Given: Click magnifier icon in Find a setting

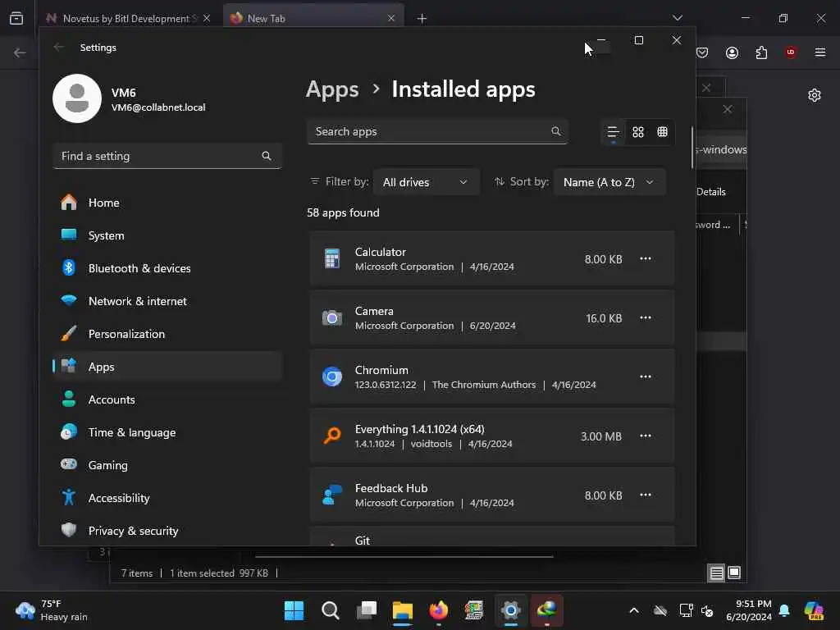Looking at the screenshot, I should click(x=267, y=156).
